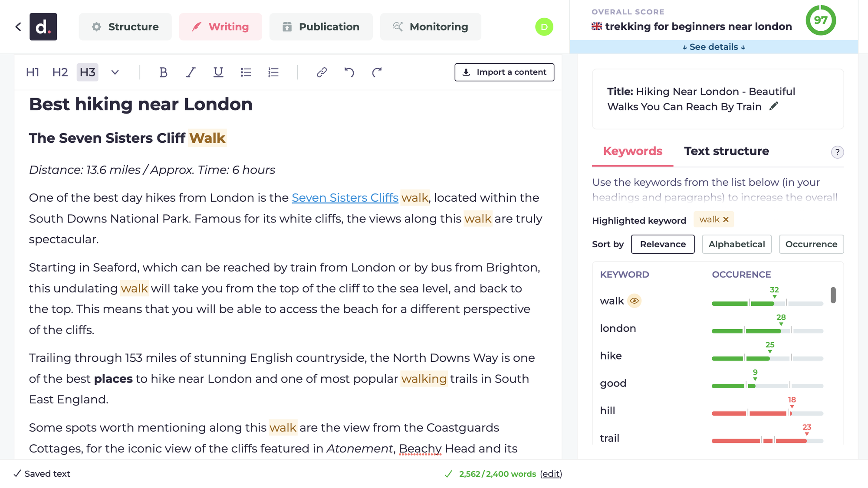
Task: Click the hyperlink insert icon
Action: [322, 73]
